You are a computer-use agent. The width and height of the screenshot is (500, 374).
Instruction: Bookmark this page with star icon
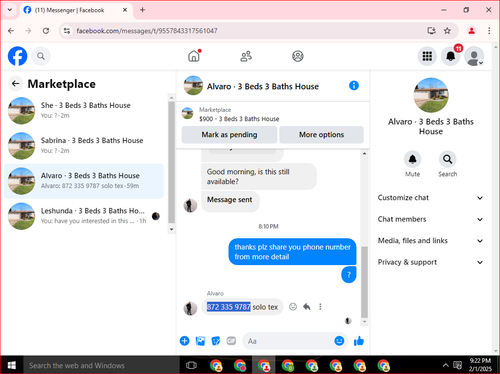point(447,31)
